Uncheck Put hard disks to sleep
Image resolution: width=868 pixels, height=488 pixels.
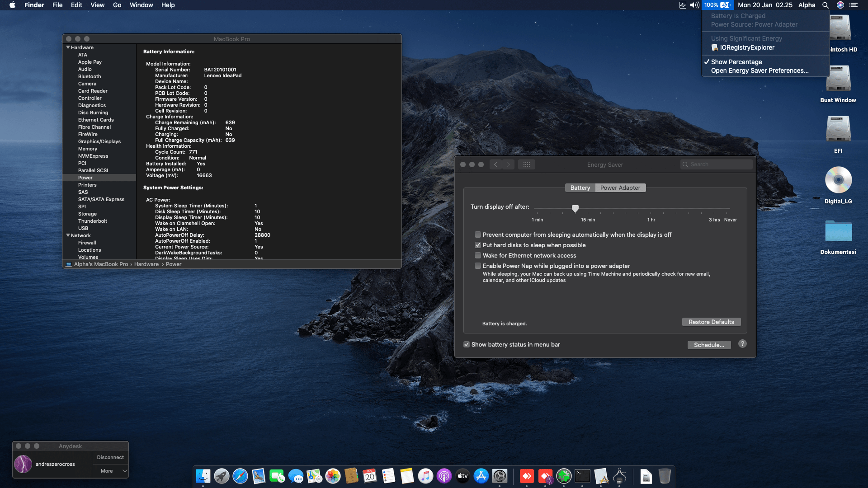478,245
